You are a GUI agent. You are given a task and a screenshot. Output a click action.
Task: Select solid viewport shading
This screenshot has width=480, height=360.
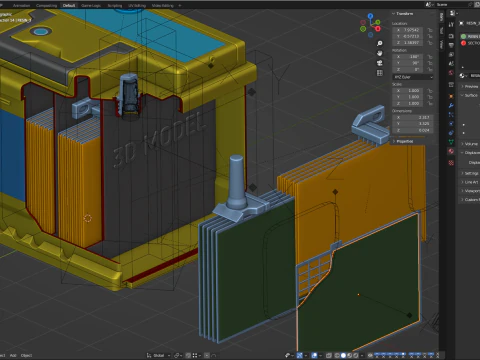[x=343, y=355]
